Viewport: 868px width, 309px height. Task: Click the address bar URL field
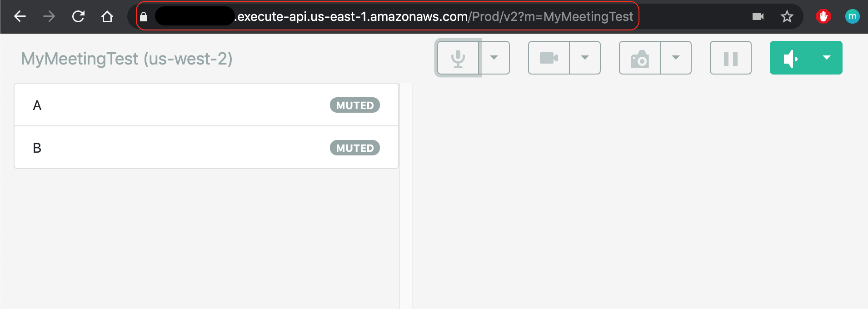[x=409, y=16]
